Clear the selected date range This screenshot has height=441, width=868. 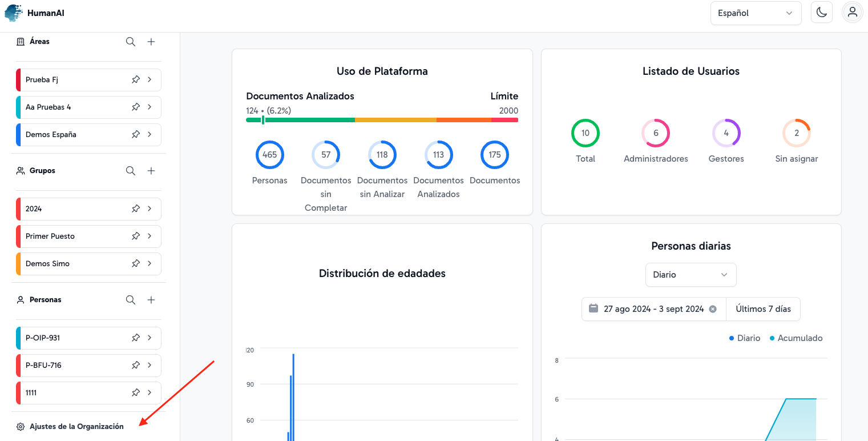pyautogui.click(x=713, y=309)
